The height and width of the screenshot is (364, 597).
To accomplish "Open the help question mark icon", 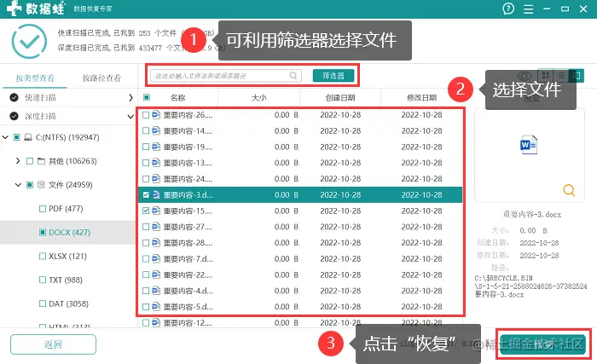I will click(508, 9).
